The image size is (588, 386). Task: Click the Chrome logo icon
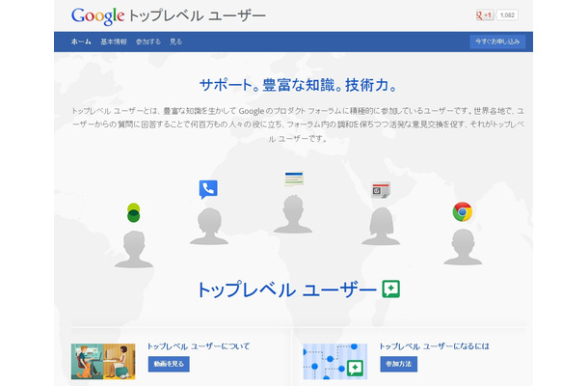[x=463, y=211]
